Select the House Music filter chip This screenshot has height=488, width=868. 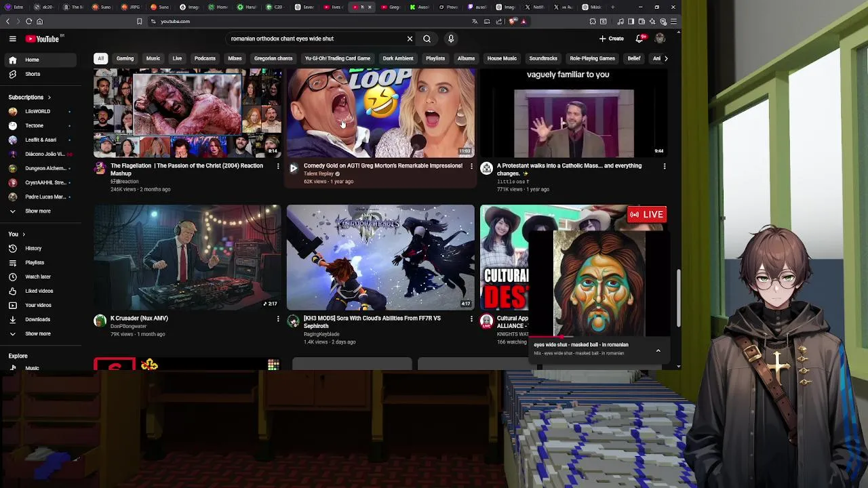click(x=502, y=58)
